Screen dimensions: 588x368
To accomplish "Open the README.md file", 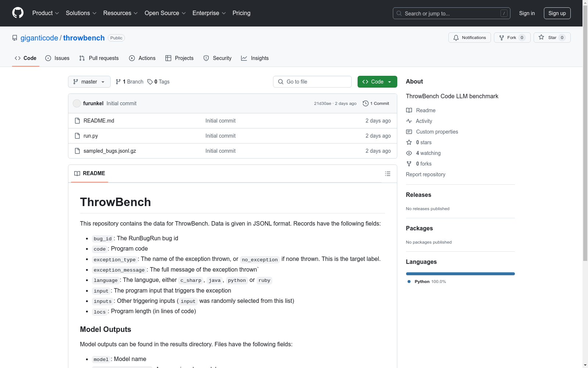I will click(99, 121).
